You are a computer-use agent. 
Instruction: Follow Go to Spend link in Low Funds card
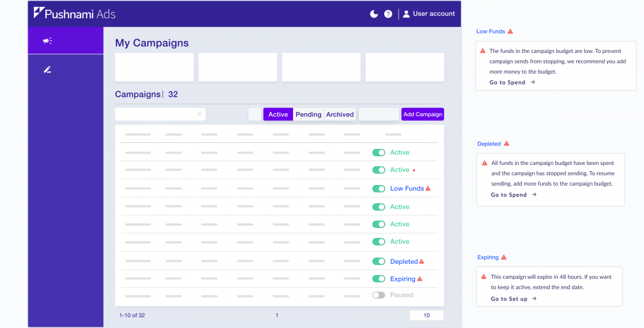coord(512,82)
